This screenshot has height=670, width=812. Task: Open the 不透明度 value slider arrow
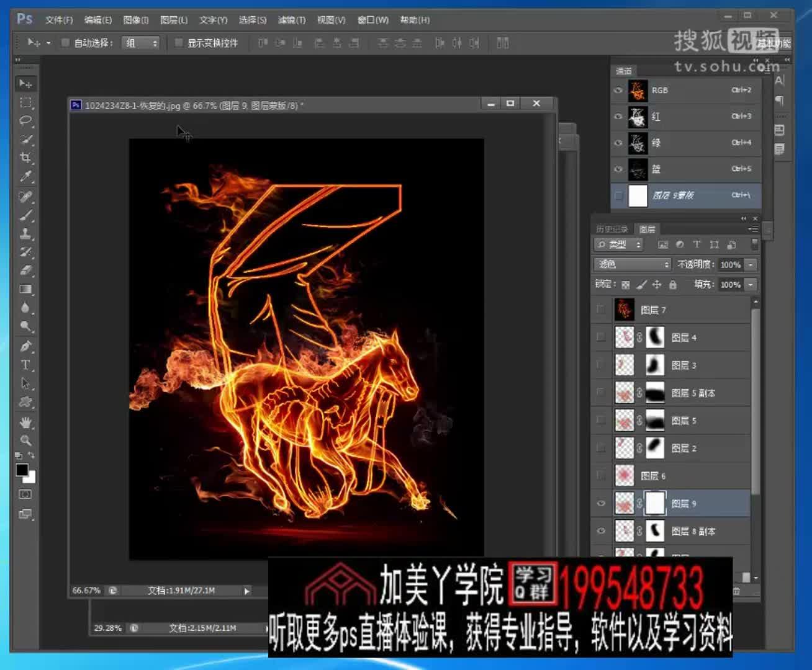pyautogui.click(x=750, y=264)
